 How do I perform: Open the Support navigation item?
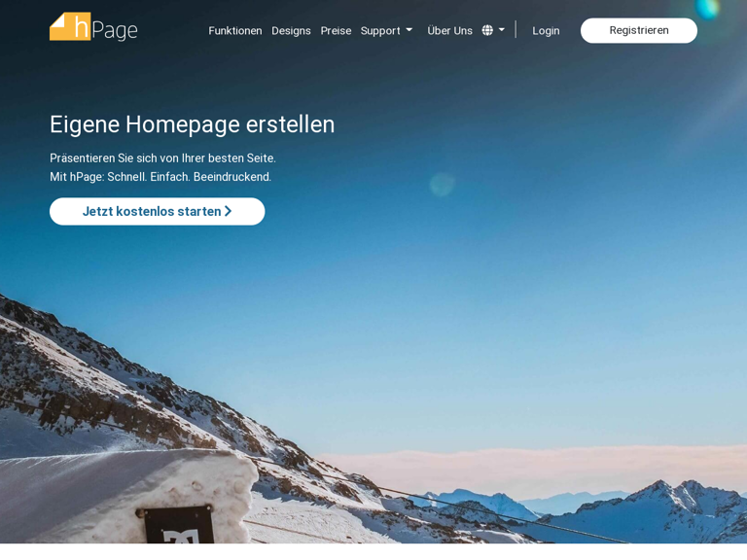click(x=380, y=31)
